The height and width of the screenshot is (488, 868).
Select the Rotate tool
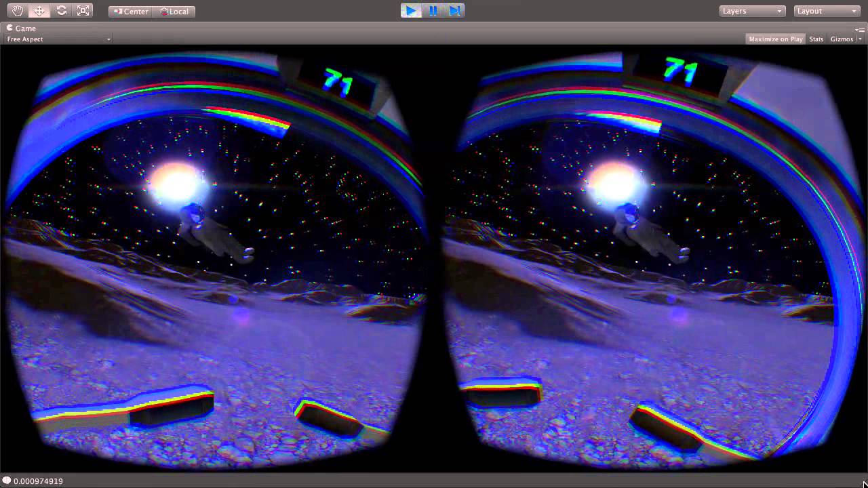61,11
